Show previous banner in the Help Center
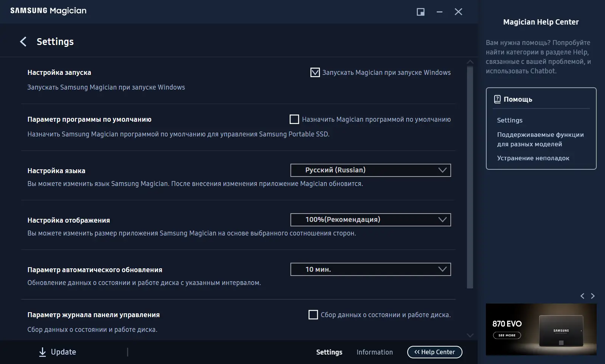Screen dimensions: 605x364 point(582,296)
